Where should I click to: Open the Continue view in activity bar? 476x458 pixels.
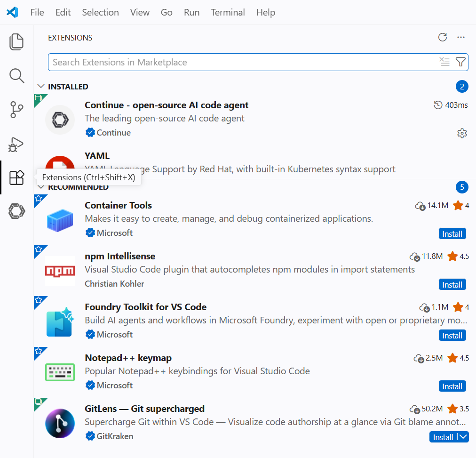coord(16,211)
